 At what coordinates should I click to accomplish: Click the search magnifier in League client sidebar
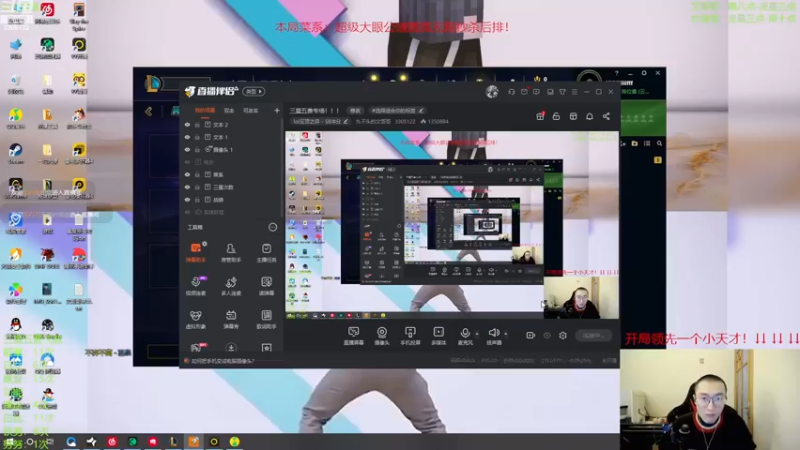[659, 144]
